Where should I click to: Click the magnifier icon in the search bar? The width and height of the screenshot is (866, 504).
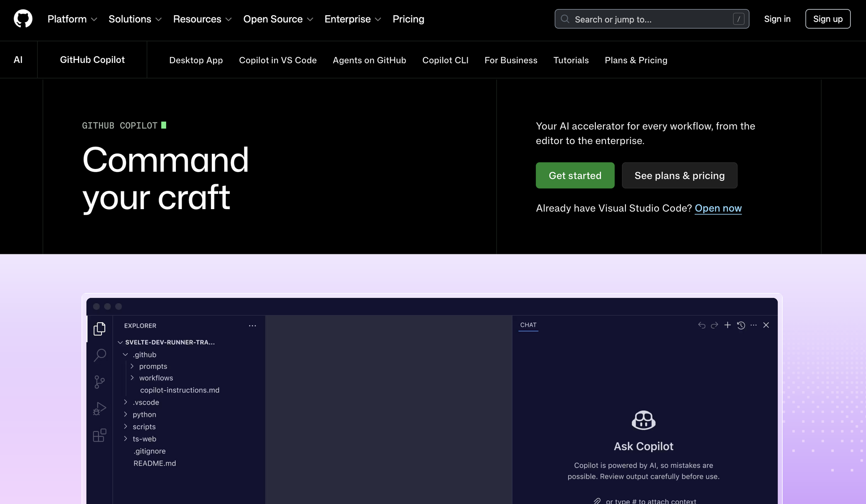click(565, 19)
